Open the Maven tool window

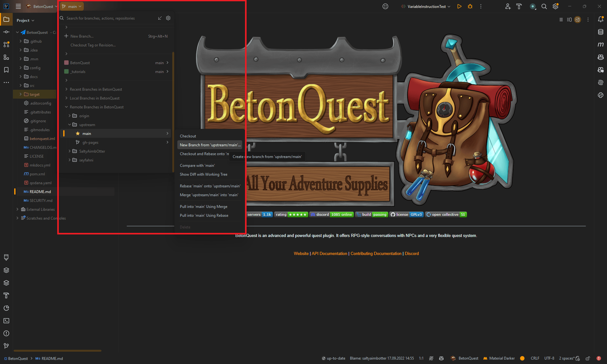click(x=601, y=45)
